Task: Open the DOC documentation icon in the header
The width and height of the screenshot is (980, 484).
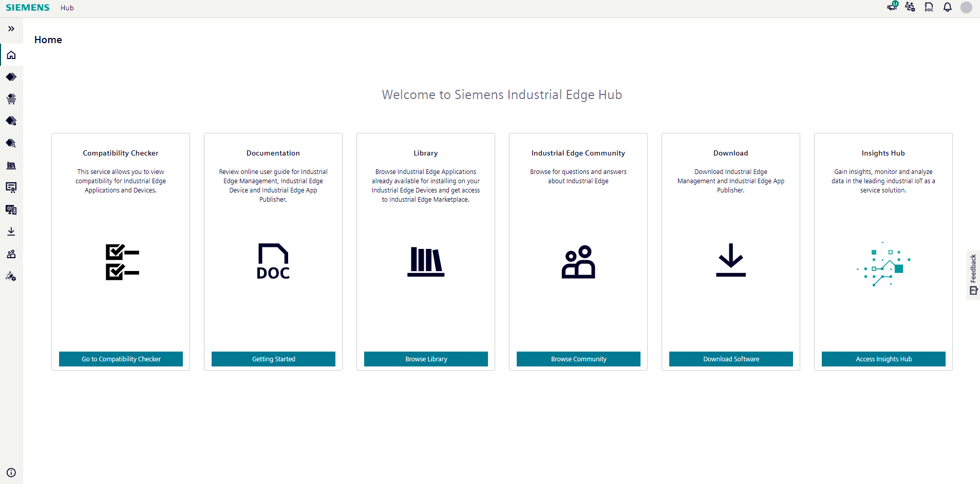Action: [929, 7]
